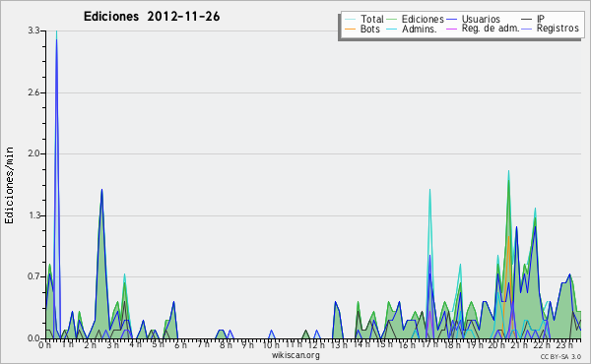
Task: Click the dark blue Usuarios legend line
Action: tap(451, 20)
